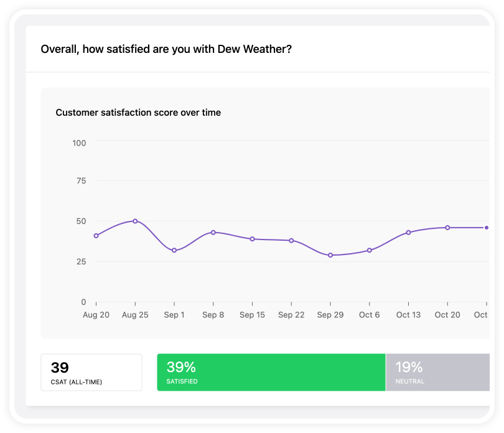
Task: Open the 39 CSAT all-time card
Action: [91, 372]
